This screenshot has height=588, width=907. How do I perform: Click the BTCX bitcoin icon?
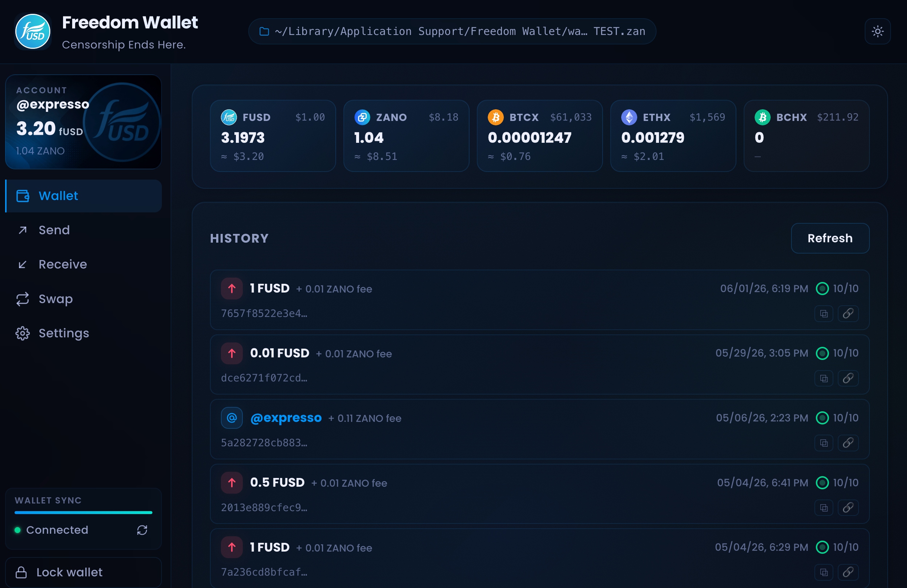495,117
